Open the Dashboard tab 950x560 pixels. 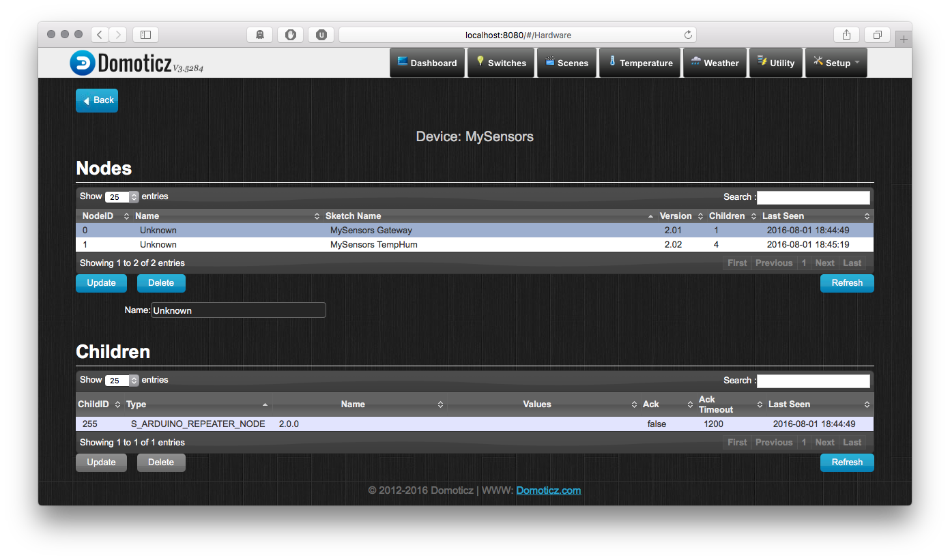[427, 63]
